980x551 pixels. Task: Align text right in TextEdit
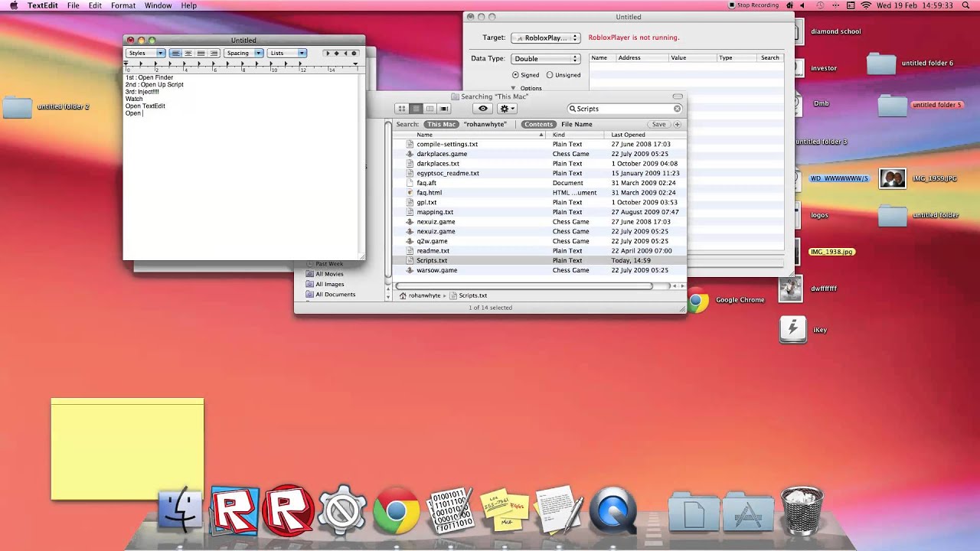[x=214, y=54]
